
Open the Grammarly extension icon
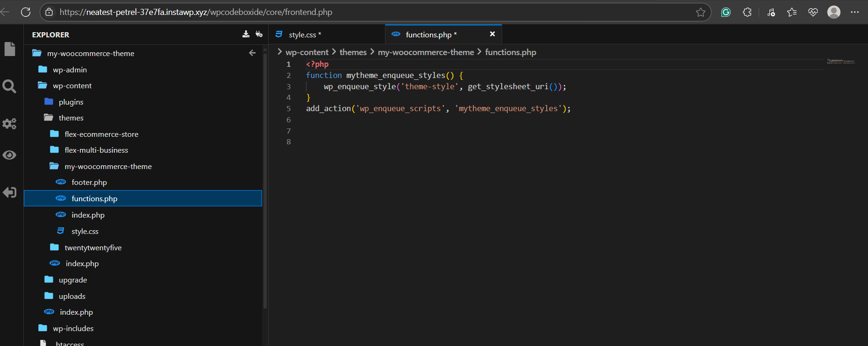point(726,12)
